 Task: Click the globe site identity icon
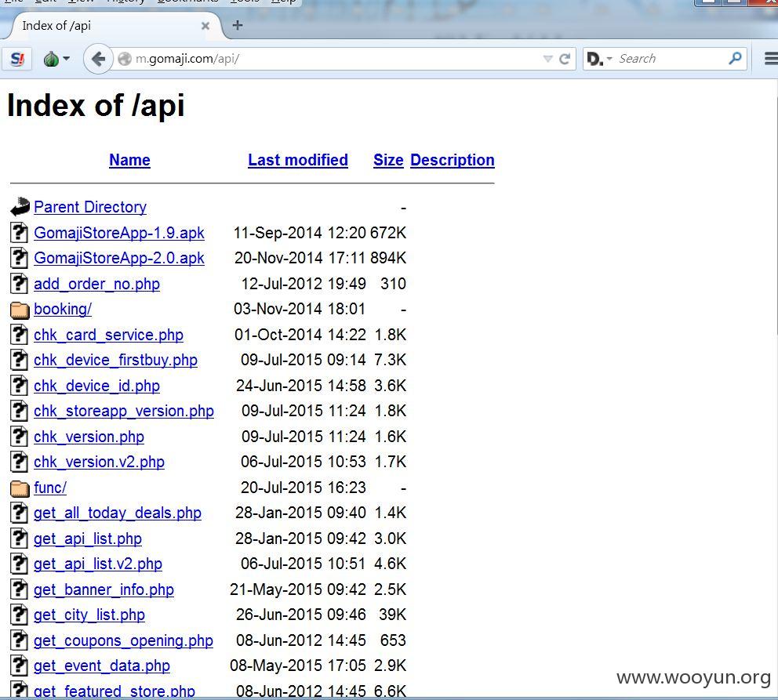(x=125, y=59)
